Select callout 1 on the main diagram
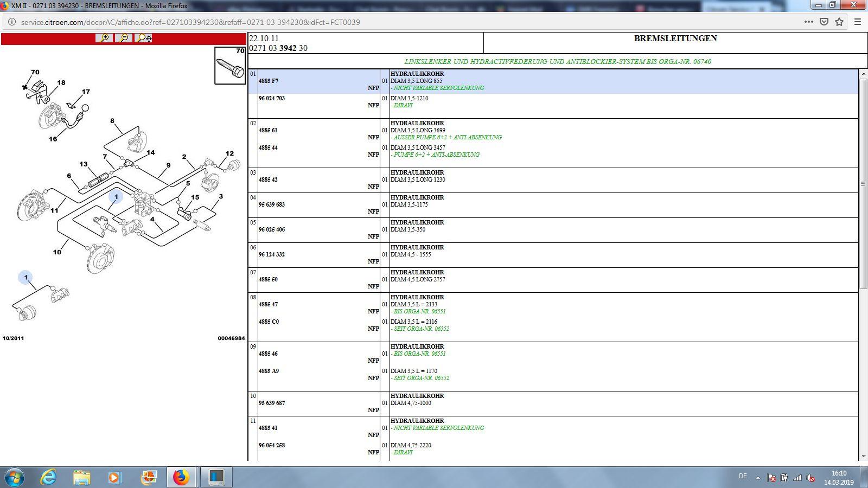 (116, 197)
